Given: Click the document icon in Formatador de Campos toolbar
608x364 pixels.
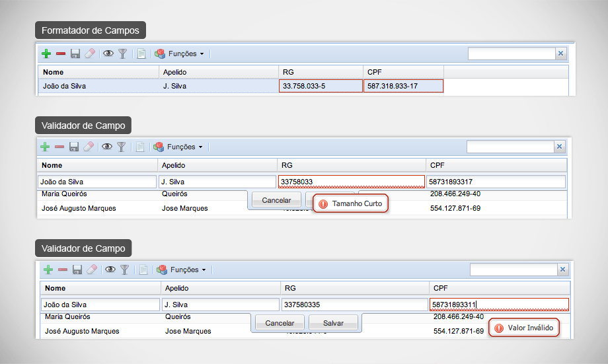Looking at the screenshot, I should click(x=141, y=54).
